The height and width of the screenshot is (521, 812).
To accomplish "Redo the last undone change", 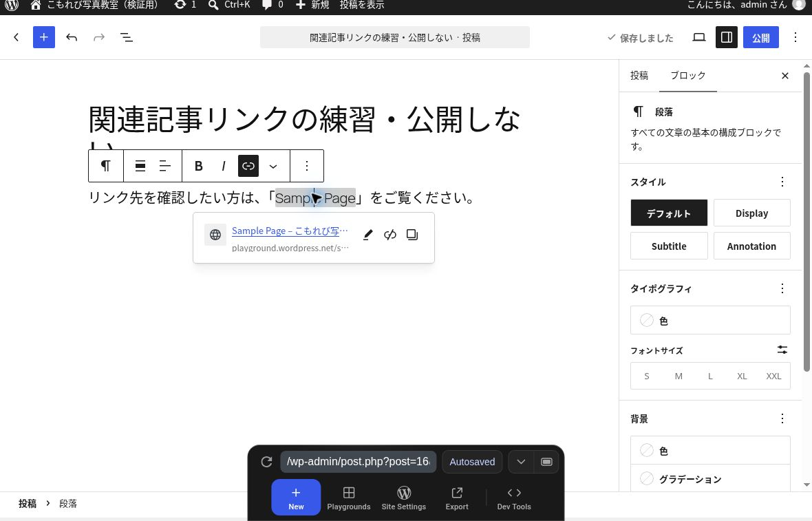I will coord(99,37).
